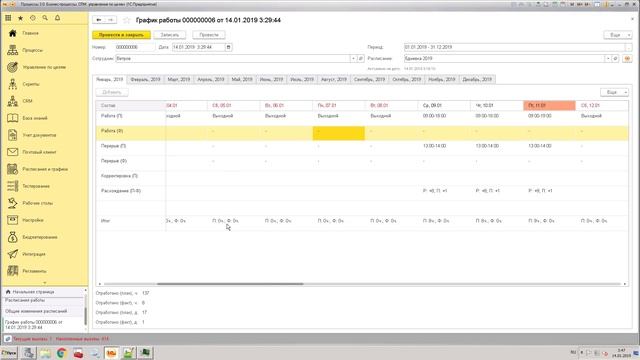Viewport: 640px width, 360px height.
Task: Click the Добавить button
Action: point(112,93)
